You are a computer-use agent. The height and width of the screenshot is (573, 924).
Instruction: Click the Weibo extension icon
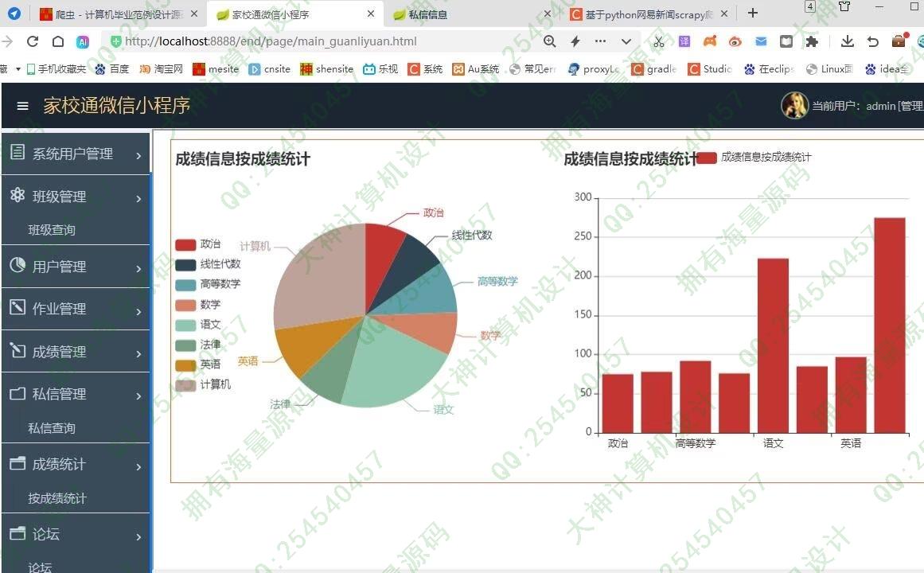click(x=735, y=41)
